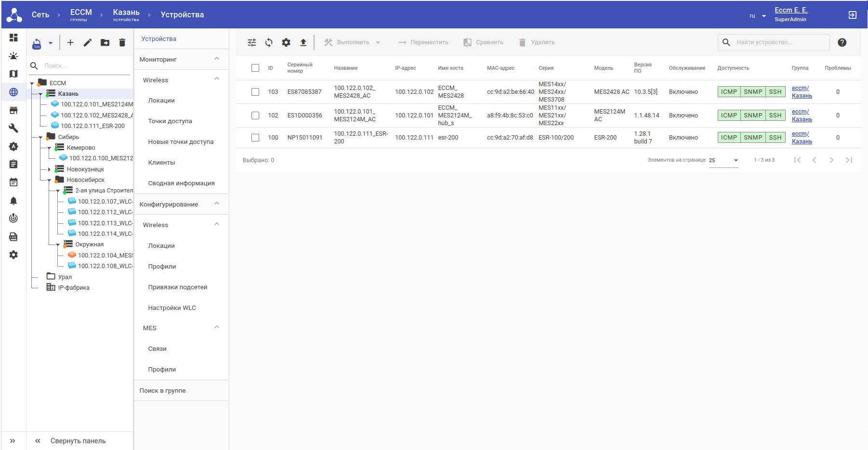
Task: Click the Сеть breadcrumb in the top bar
Action: 40,15
